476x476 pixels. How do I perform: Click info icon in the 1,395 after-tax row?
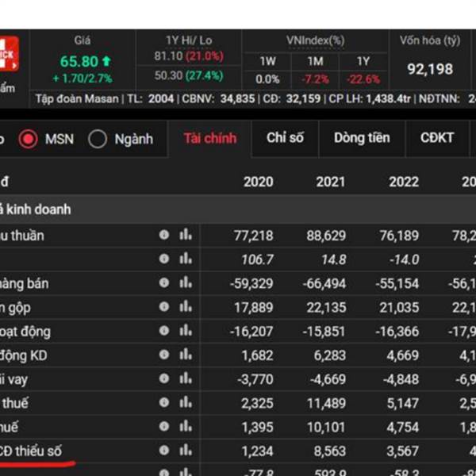coord(164,427)
